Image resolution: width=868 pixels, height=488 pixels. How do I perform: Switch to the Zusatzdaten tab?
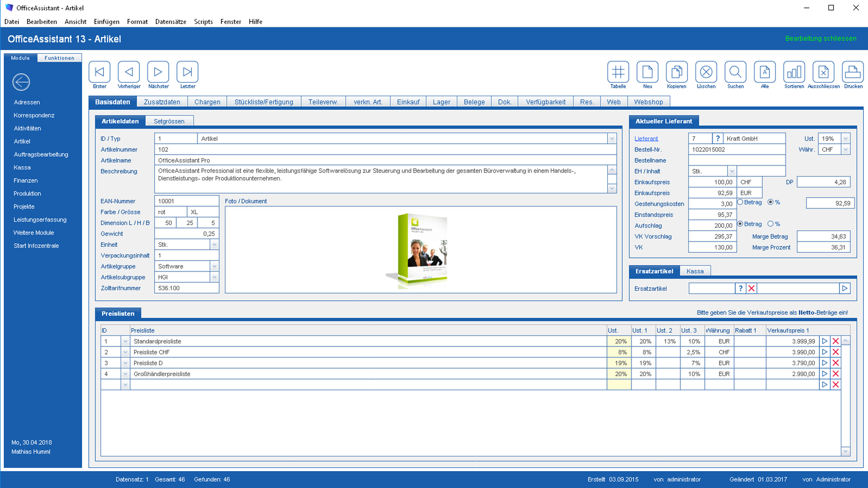[x=162, y=102]
